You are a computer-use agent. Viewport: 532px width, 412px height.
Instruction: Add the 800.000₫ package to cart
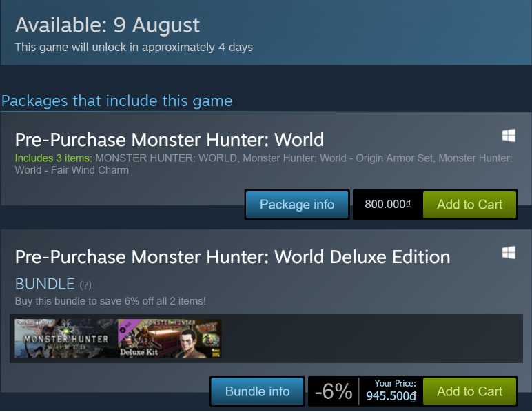coord(469,205)
